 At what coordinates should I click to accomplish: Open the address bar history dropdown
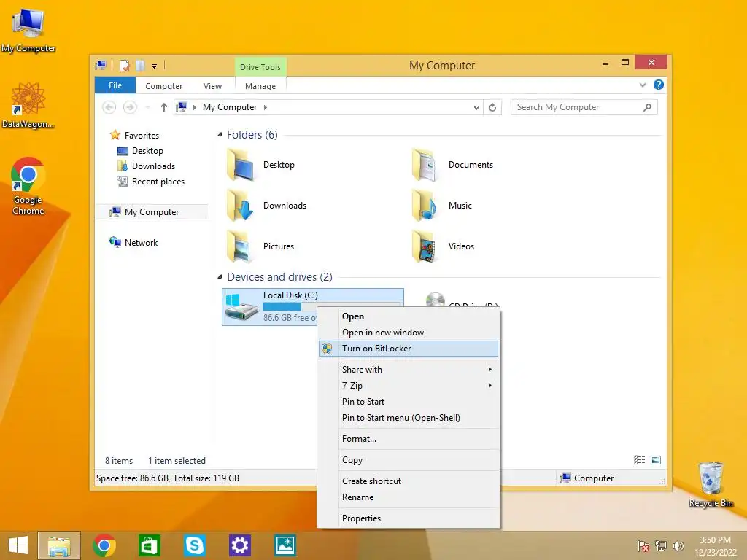476,108
